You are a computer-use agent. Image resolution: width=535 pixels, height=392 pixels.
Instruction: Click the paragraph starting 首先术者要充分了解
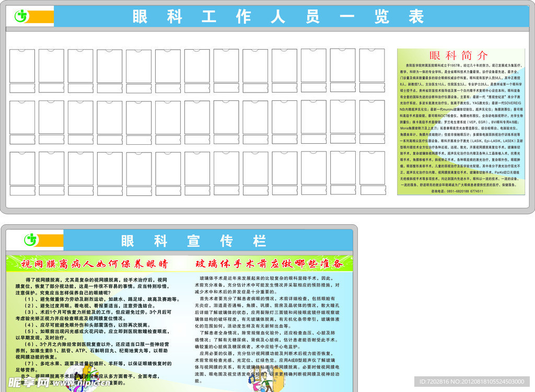(267, 312)
